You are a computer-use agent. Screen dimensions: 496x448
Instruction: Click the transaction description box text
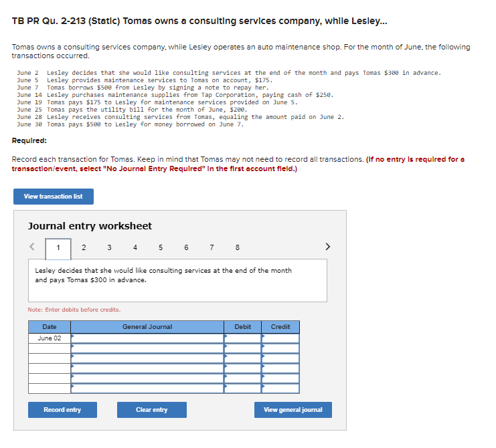[x=163, y=275]
